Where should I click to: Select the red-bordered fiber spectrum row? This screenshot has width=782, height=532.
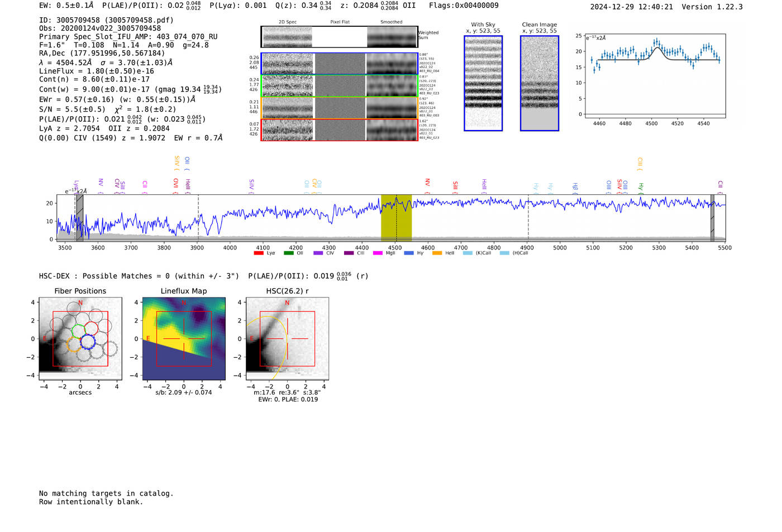click(339, 130)
